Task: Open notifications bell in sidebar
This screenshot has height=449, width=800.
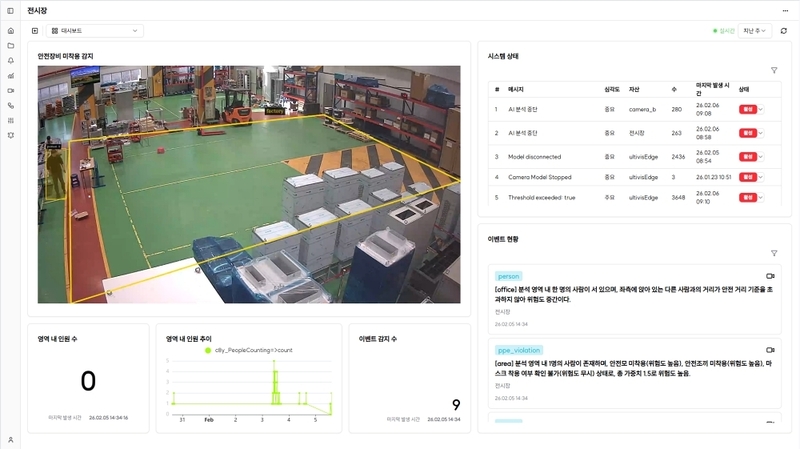Action: (x=11, y=60)
